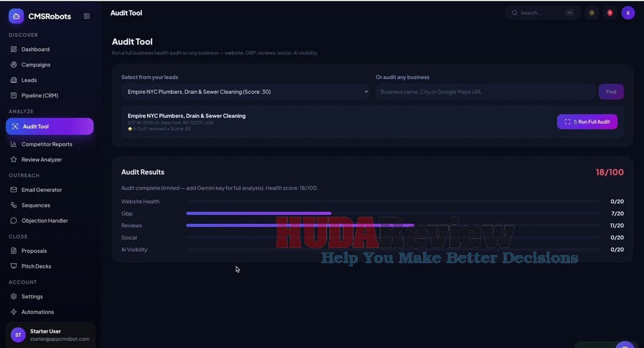Viewport: 644px width, 348px height.
Task: Click the Dashboard grid icon
Action: [14, 49]
